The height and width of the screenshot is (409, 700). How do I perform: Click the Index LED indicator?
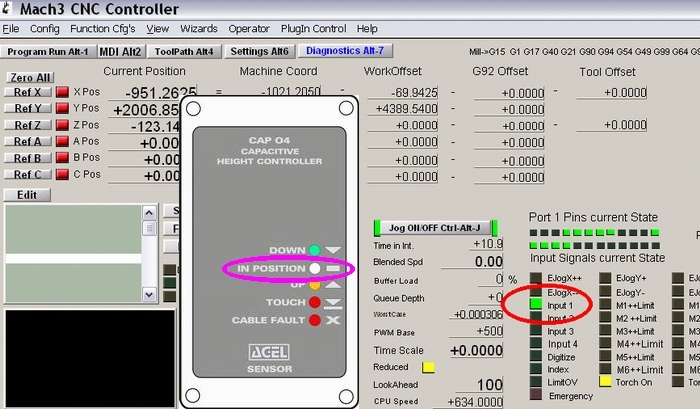pyautogui.click(x=536, y=369)
